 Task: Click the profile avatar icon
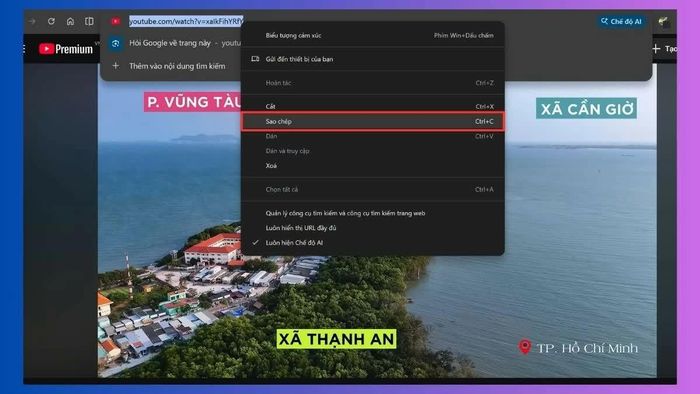663,21
